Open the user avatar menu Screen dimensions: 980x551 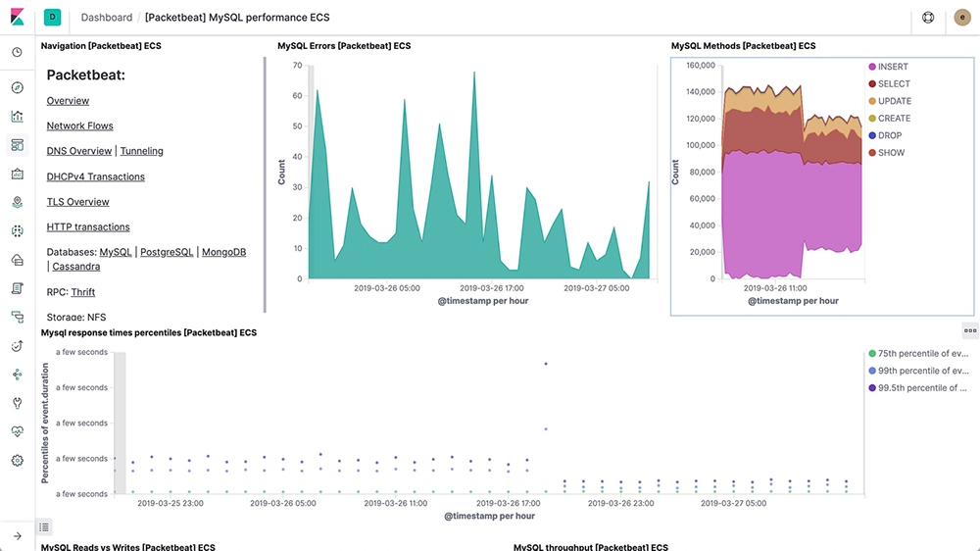(961, 18)
